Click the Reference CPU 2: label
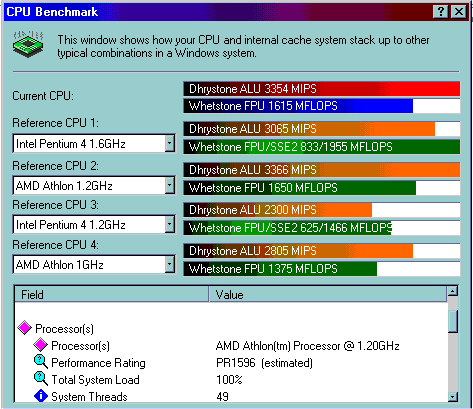 click(x=56, y=166)
